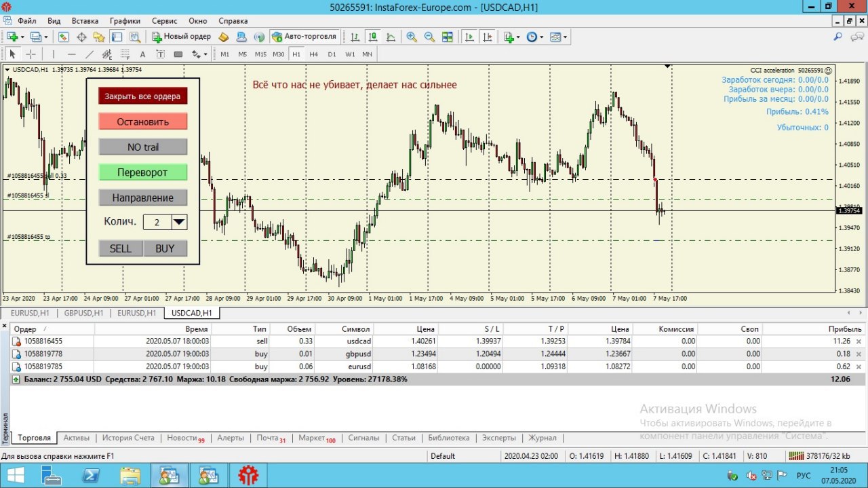Click the chart shift triangle marker
This screenshot has height=488, width=868.
668,67
